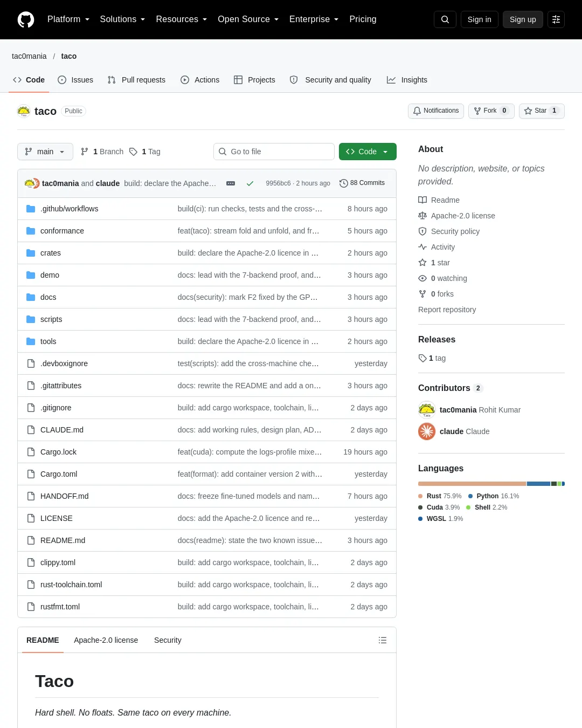The height and width of the screenshot is (728, 582).
Task: Open the Cargo.lock file
Action: [58, 452]
